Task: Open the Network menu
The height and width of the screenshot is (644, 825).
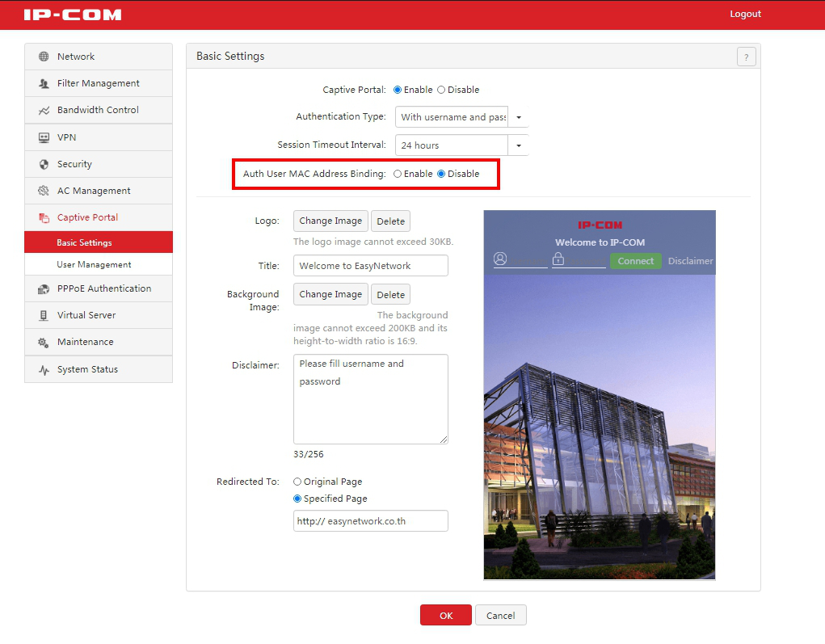Action: 99,57
